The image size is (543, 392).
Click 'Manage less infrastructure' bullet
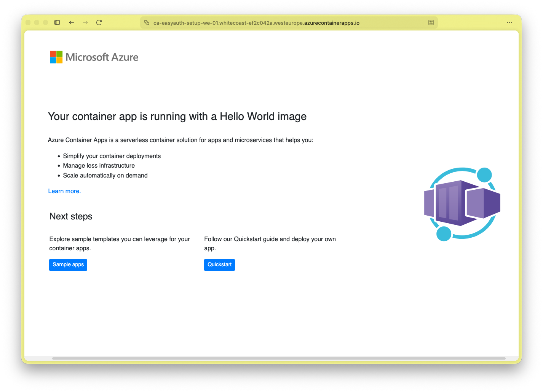[99, 165]
